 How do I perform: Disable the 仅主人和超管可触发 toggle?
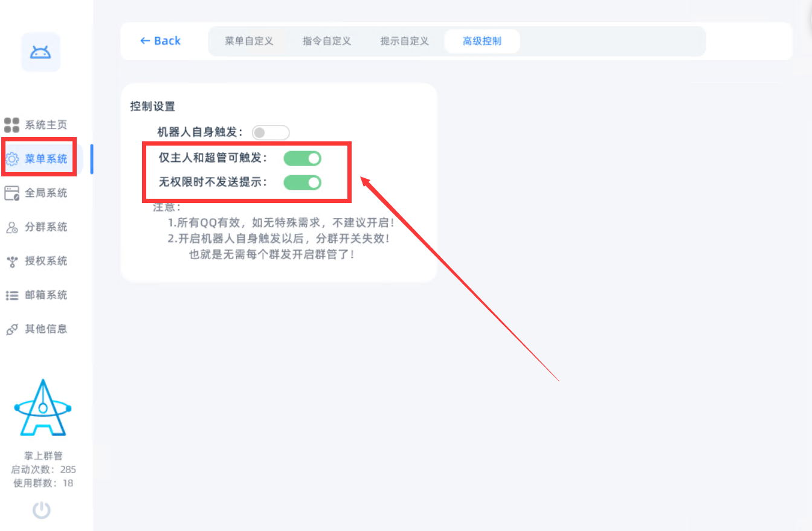(302, 158)
